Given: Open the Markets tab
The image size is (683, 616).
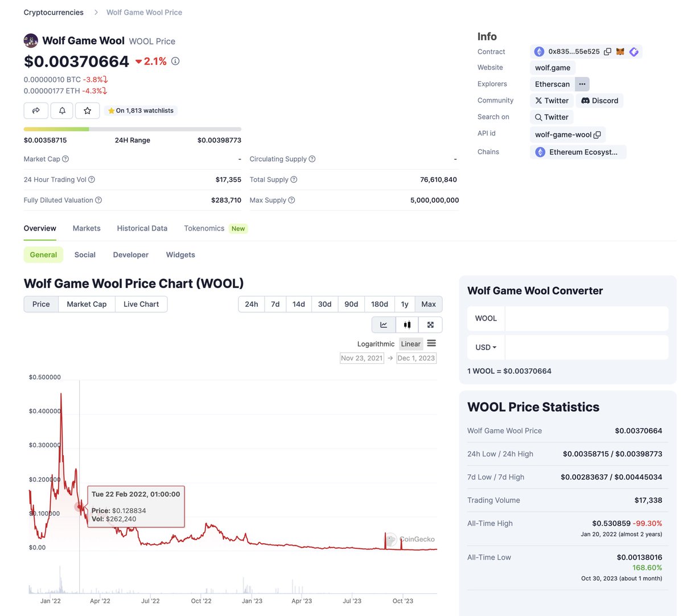Looking at the screenshot, I should [x=87, y=228].
